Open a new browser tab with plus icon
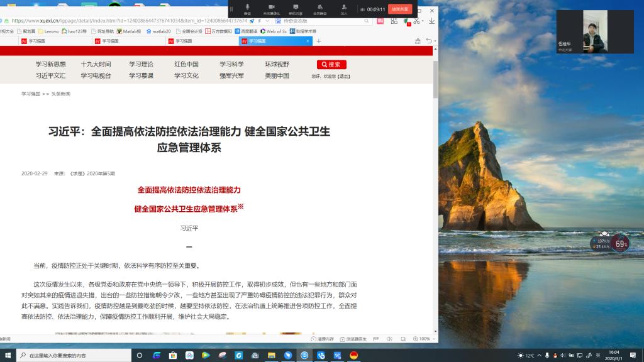The height and width of the screenshot is (362, 644). pyautogui.click(x=318, y=41)
